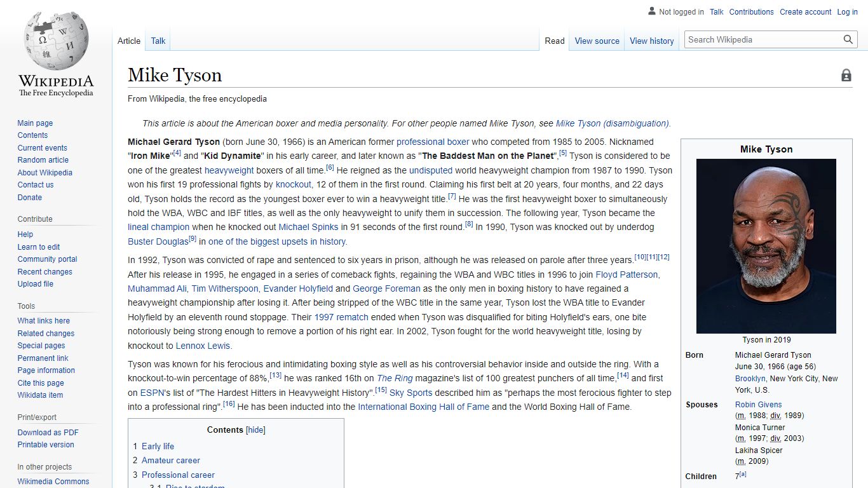Open the View source tab
Viewport: 868px width, 488px height.
[x=597, y=41]
